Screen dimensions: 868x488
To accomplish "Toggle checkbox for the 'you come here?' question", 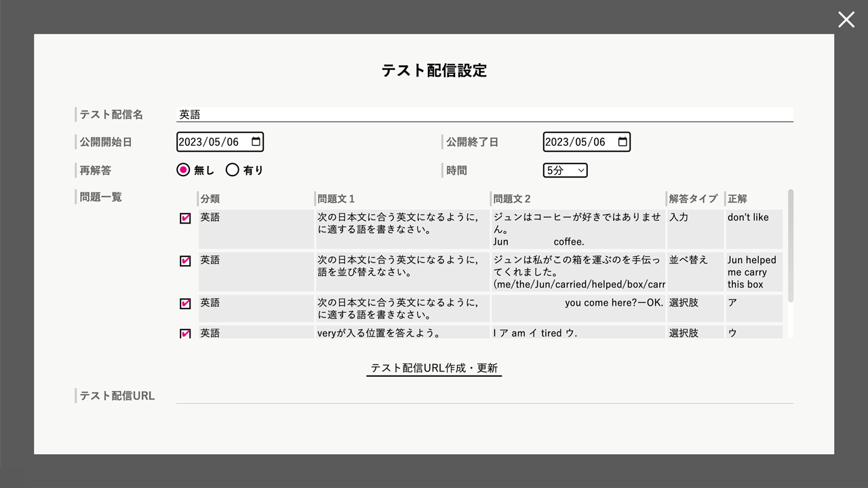I will point(185,304).
